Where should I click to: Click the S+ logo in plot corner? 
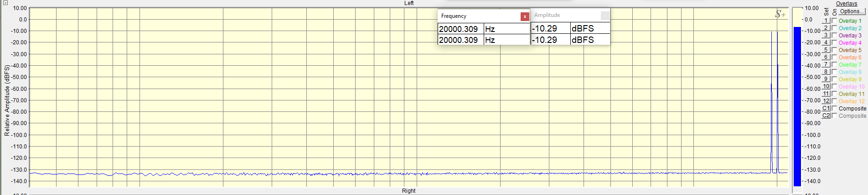tap(780, 15)
